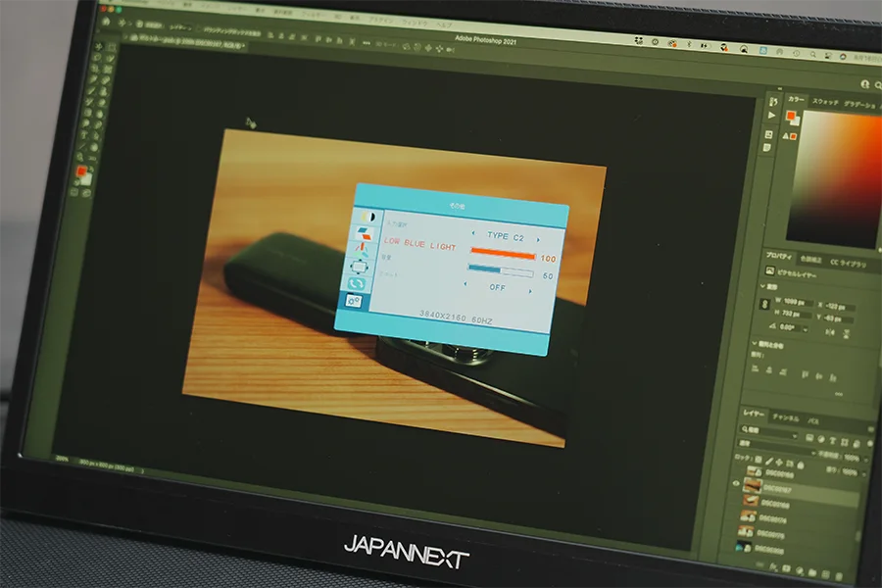Select the screen position icon in OSD sidebar
Screen dimensions: 882x588
click(x=359, y=267)
